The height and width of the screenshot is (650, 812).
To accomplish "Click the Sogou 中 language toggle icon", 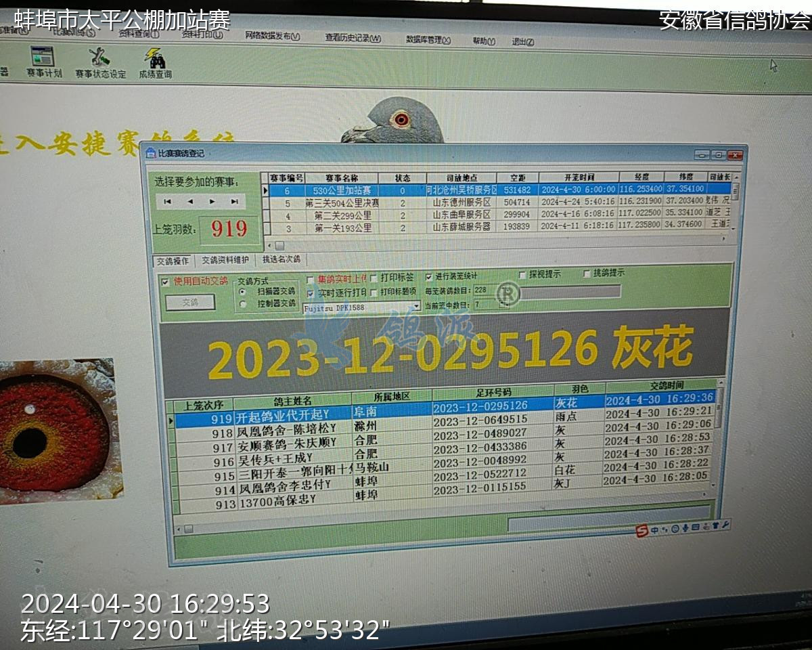I will pos(654,529).
